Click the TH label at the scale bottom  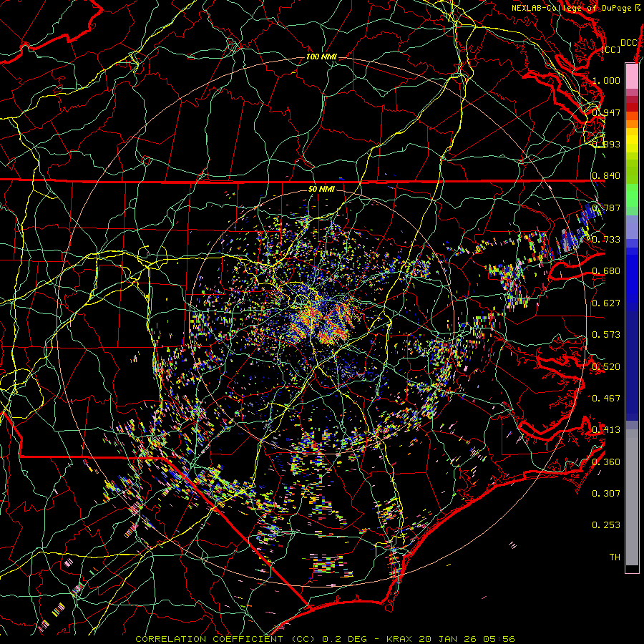pyautogui.click(x=615, y=557)
